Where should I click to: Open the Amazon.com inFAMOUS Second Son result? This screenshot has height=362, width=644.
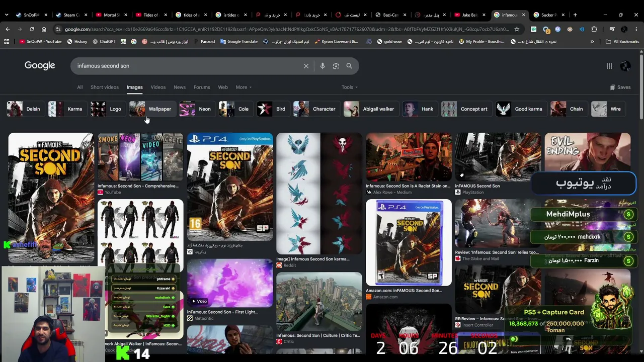coord(409,249)
